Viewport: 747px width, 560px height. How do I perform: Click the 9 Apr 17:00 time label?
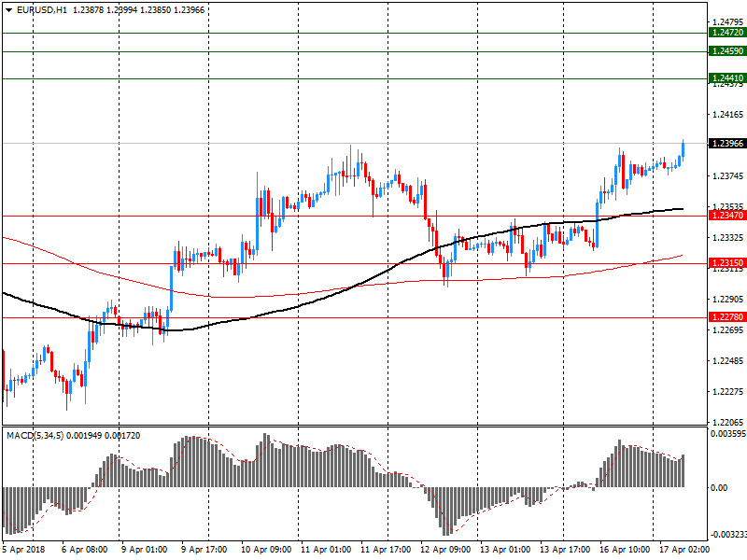[x=204, y=550]
